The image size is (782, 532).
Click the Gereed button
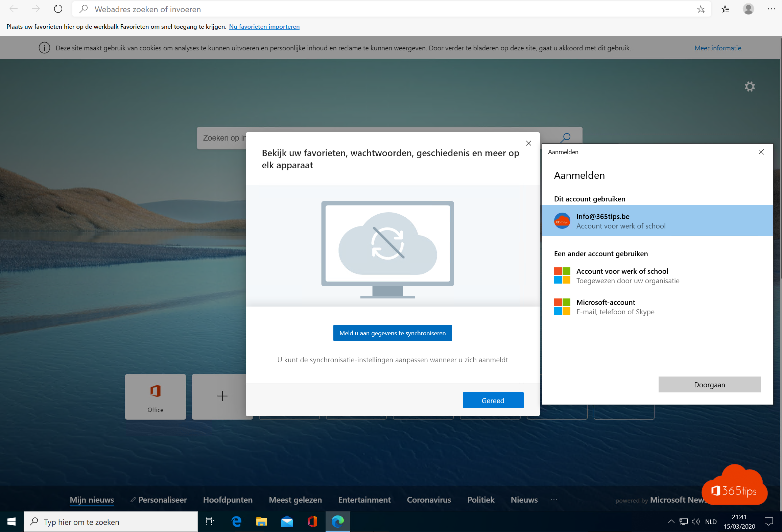click(x=493, y=400)
